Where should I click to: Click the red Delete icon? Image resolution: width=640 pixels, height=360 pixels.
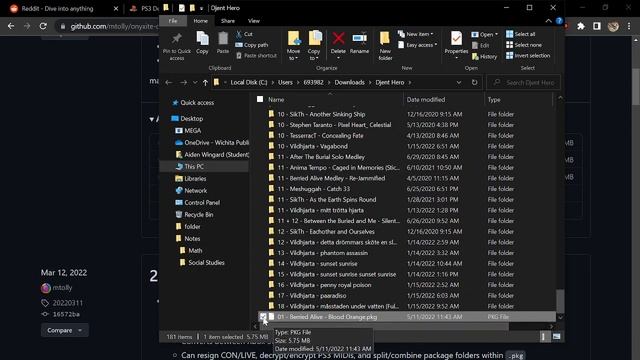338,38
